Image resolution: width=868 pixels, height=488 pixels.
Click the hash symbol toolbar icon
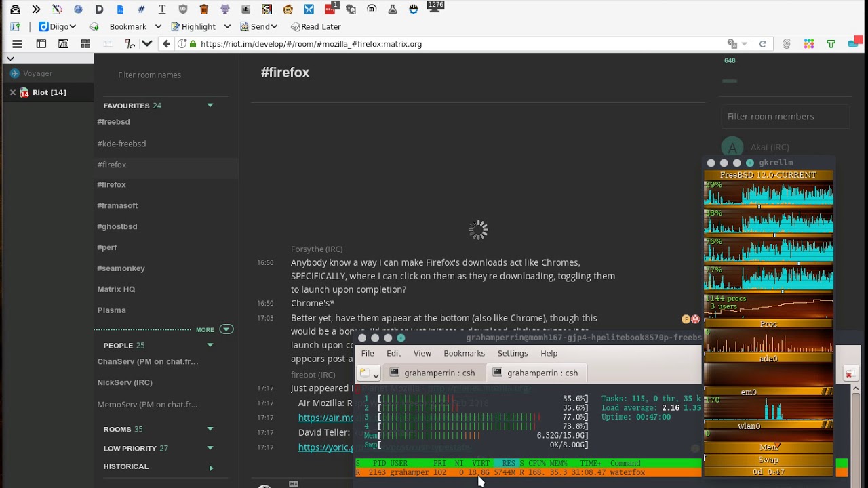[x=141, y=9]
